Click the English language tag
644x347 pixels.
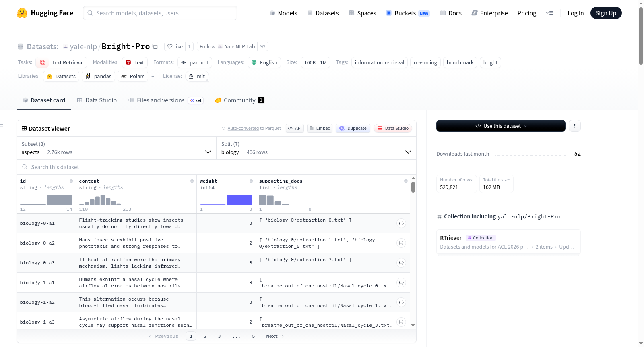264,62
